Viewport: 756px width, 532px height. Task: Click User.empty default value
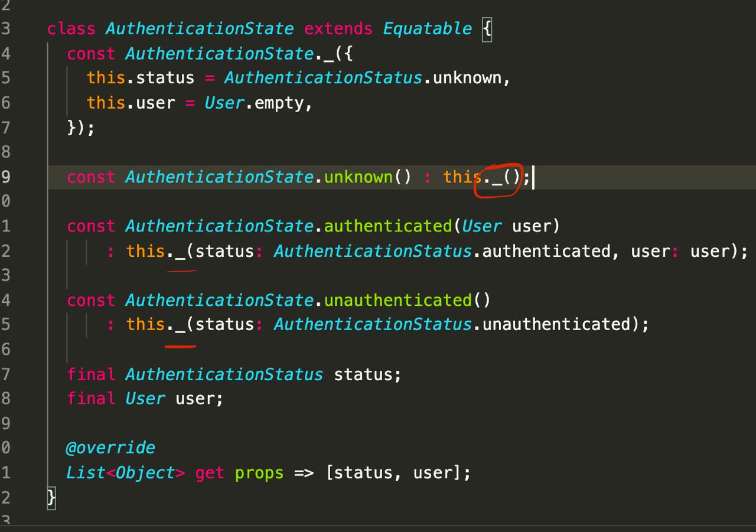pyautogui.click(x=253, y=103)
